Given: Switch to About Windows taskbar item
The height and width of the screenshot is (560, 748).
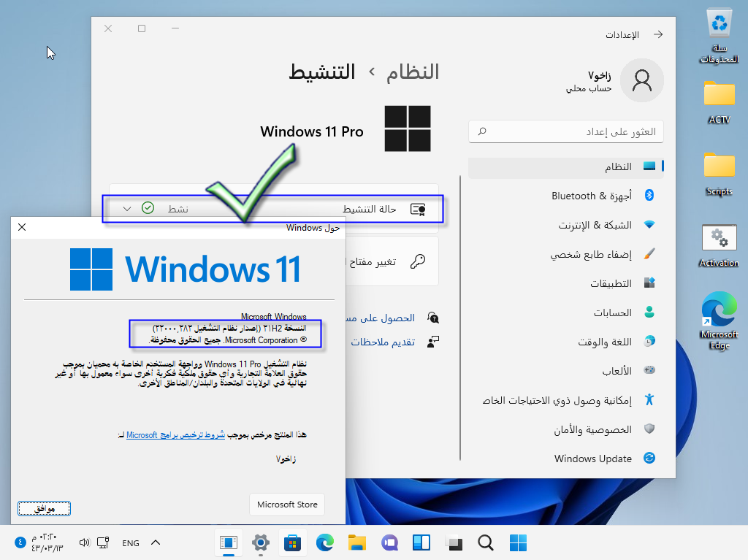Looking at the screenshot, I should tap(229, 542).
